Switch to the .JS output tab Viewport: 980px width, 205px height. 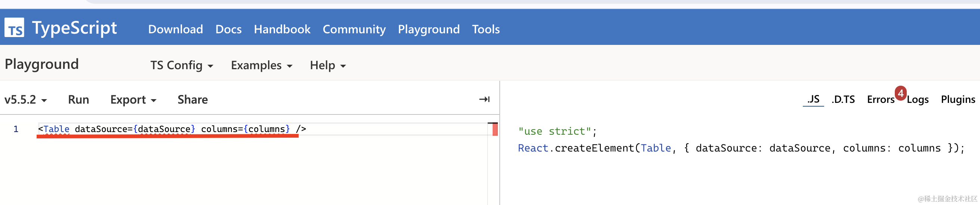pos(813,100)
